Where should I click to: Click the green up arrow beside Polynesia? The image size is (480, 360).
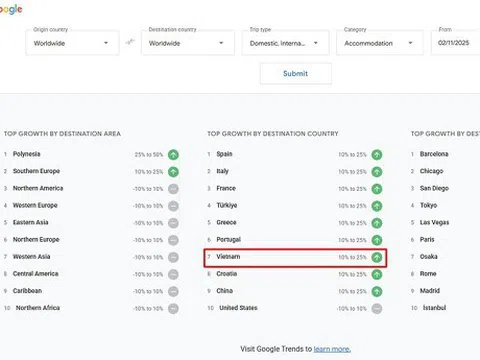(x=173, y=155)
